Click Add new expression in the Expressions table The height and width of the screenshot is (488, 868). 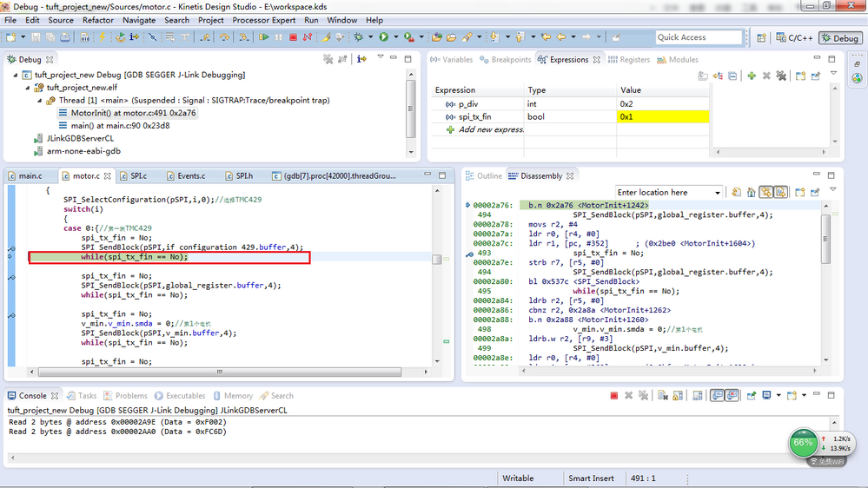point(491,129)
